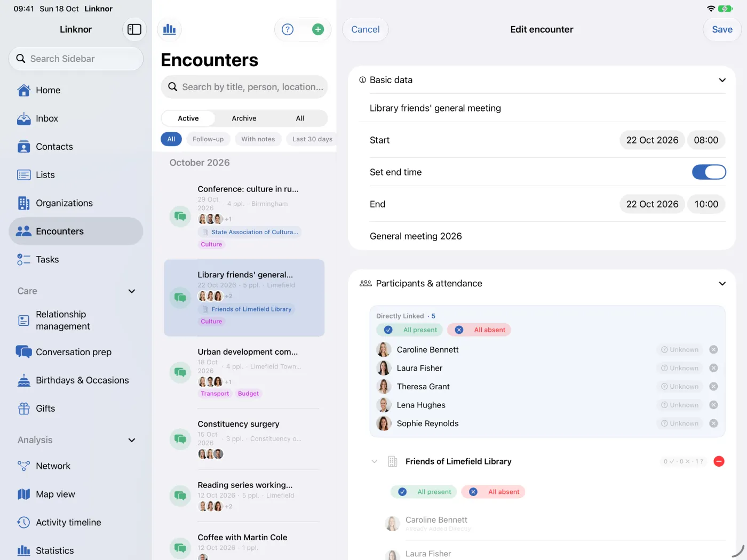Open Birthdays & Occasions

click(x=76, y=380)
